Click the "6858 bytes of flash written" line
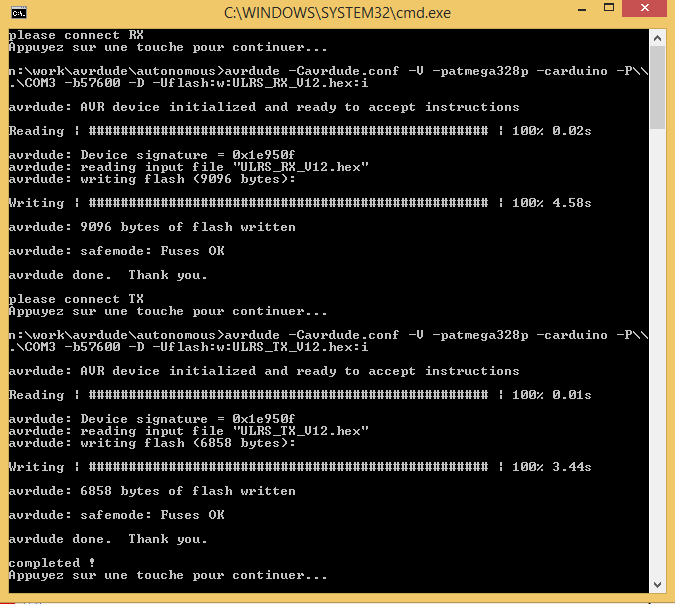This screenshot has height=604, width=675. [152, 491]
